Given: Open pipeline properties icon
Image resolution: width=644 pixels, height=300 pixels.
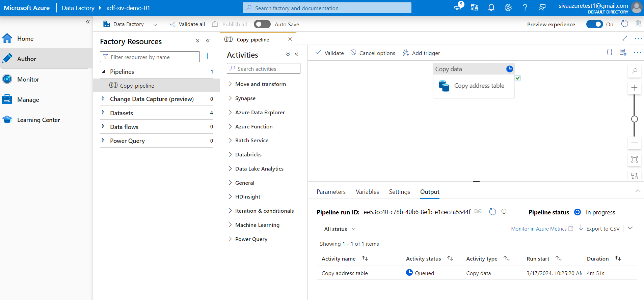Looking at the screenshot, I should coord(623,52).
